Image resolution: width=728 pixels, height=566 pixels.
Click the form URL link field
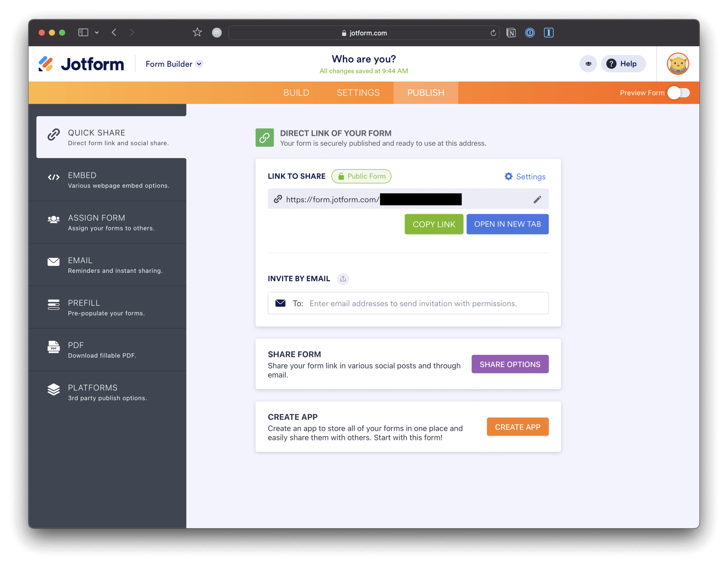pyautogui.click(x=408, y=199)
